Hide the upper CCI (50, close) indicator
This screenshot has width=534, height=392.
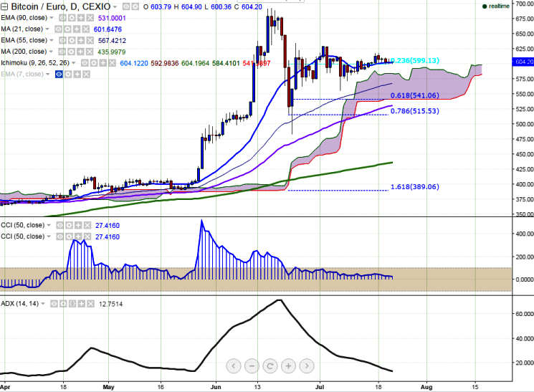60,226
